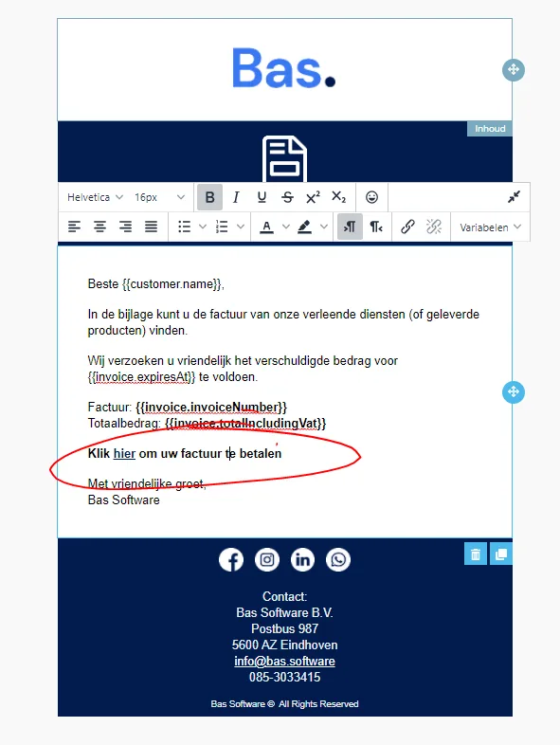Justify the paragraph text
The image size is (560, 745).
click(x=151, y=227)
